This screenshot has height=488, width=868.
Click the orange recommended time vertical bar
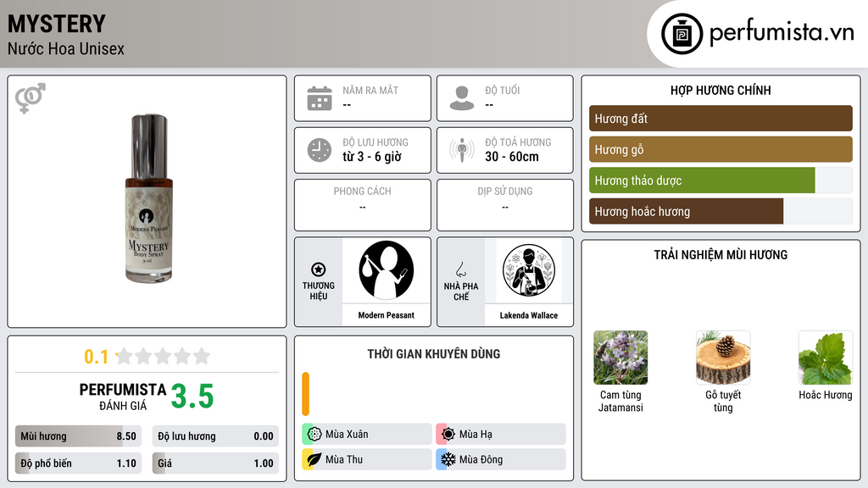point(305,394)
